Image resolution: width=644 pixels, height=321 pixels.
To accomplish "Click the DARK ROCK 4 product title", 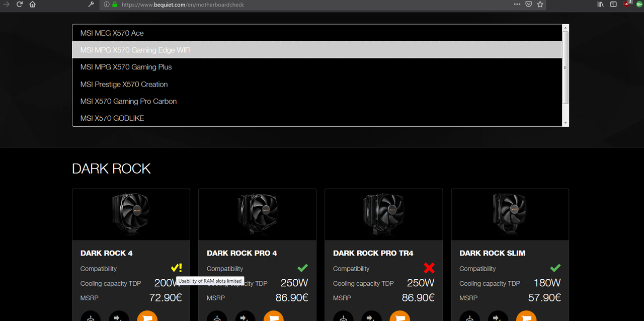I will [x=106, y=253].
